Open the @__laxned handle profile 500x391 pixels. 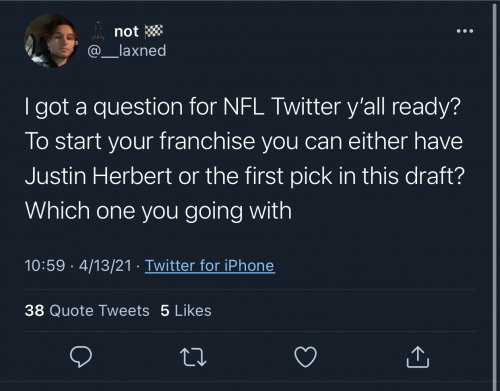[x=127, y=51]
